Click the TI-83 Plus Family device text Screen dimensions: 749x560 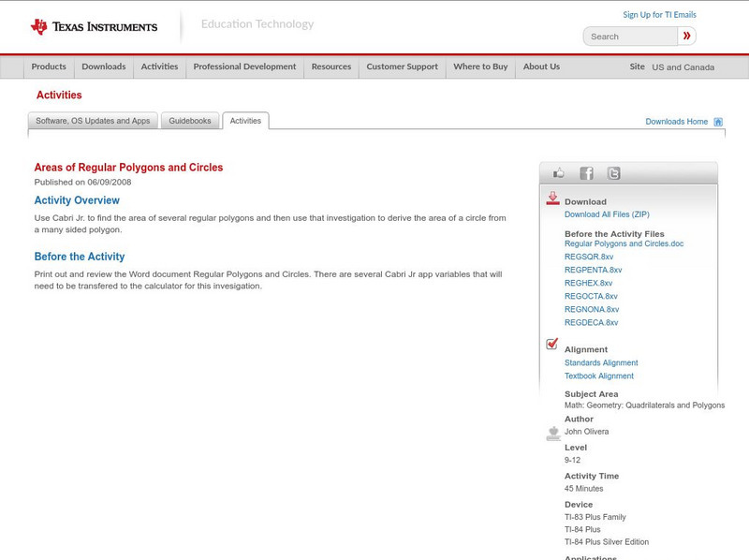tap(595, 517)
